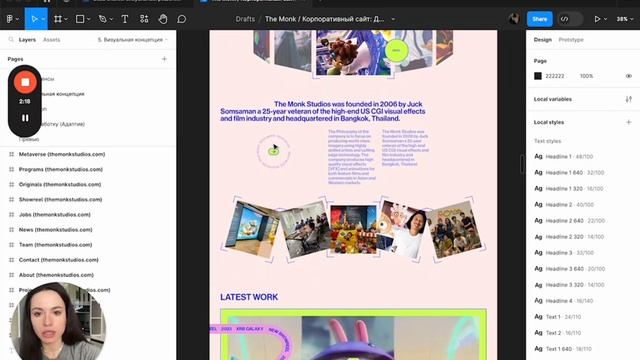640x360 pixels.
Task: Select the Originals frame layer
Action: coord(60,184)
